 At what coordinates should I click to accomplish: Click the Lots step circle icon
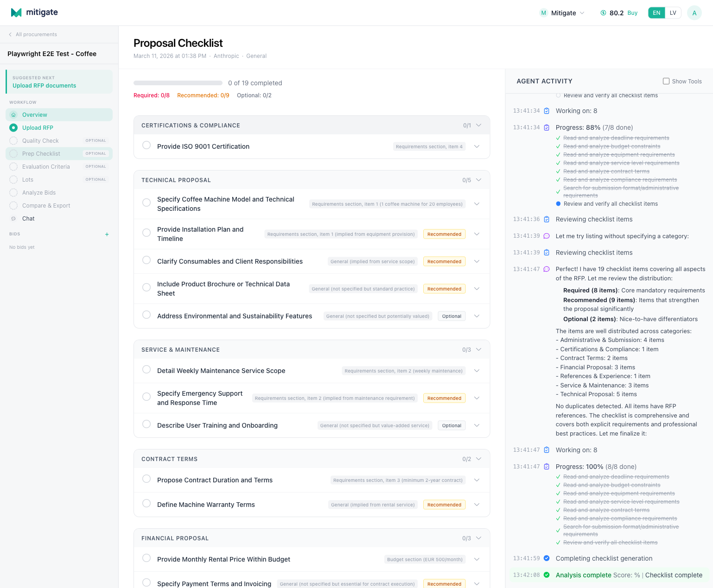tap(13, 180)
